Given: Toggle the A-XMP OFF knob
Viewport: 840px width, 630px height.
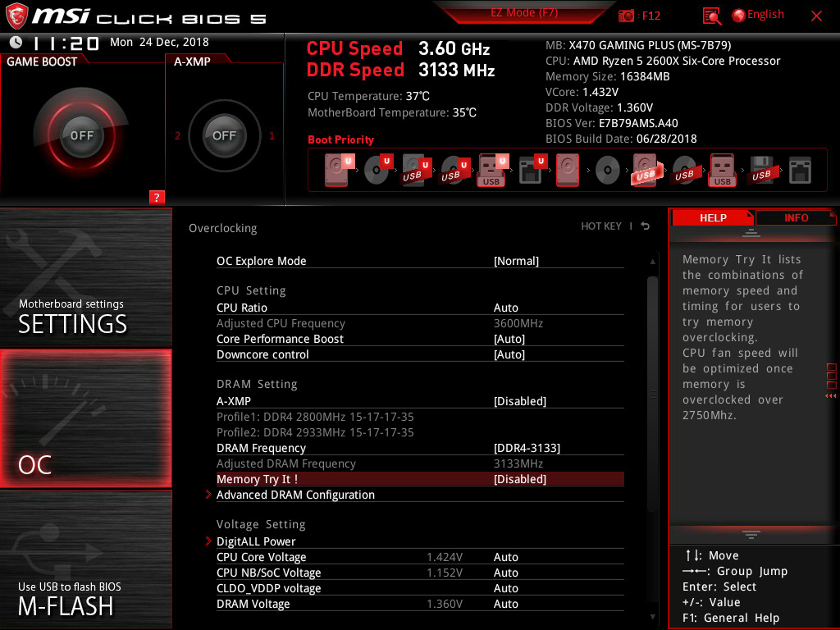Looking at the screenshot, I should (x=225, y=135).
